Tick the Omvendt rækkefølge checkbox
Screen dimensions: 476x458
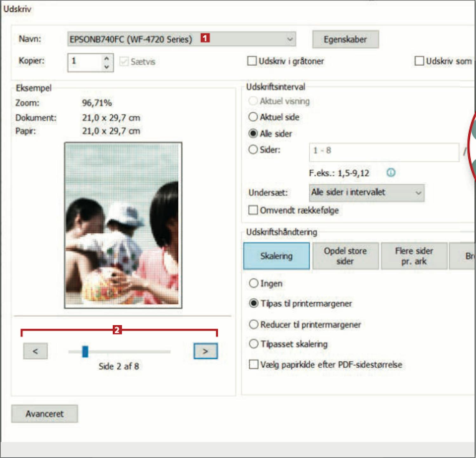[253, 210]
